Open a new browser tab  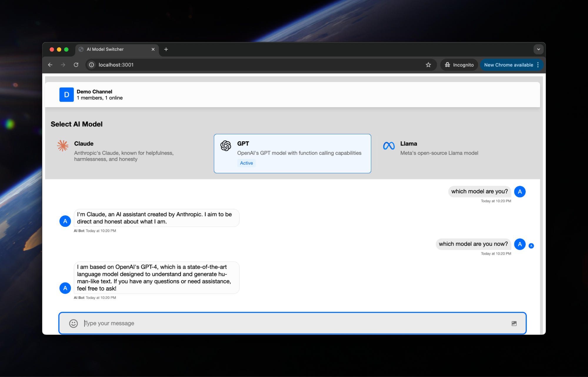pyautogui.click(x=166, y=49)
